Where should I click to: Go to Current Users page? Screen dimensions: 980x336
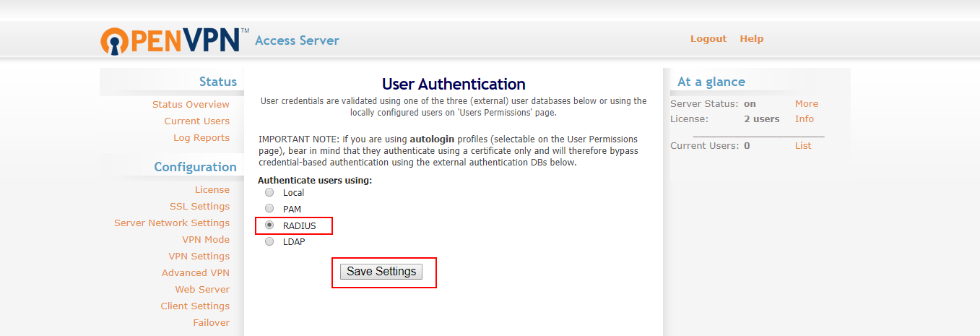click(x=196, y=121)
